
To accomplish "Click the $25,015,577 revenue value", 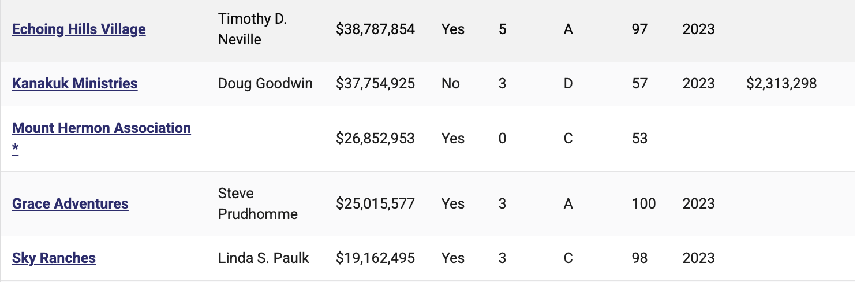I will pos(375,203).
